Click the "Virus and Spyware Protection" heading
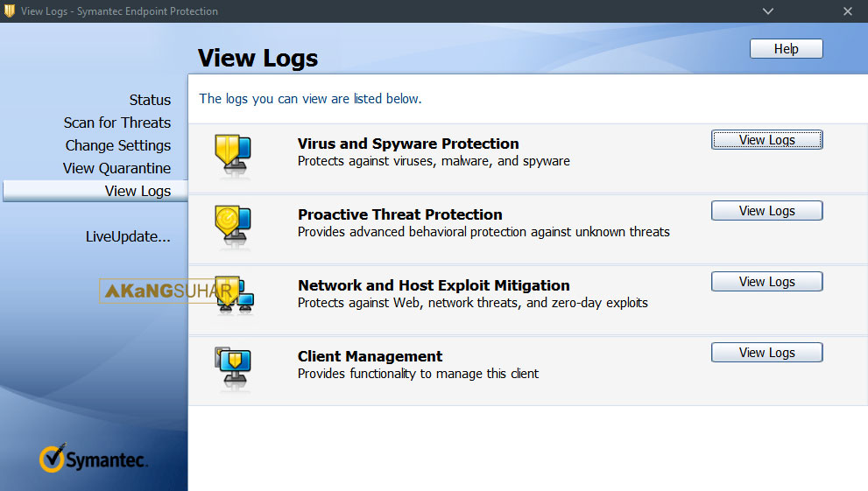 pos(408,144)
